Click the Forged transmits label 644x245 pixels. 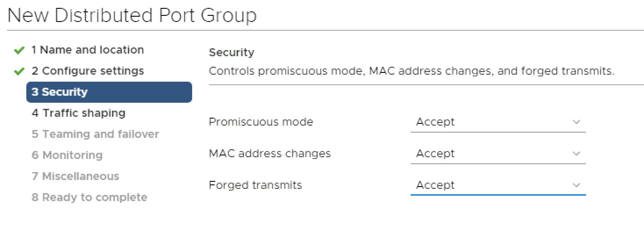click(255, 185)
